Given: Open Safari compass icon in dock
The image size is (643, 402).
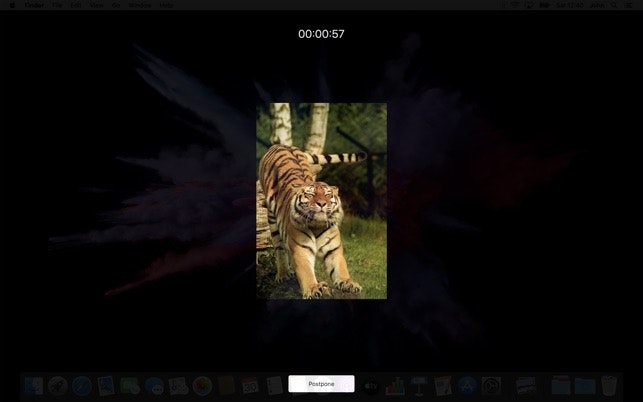Looking at the screenshot, I should coord(82,386).
